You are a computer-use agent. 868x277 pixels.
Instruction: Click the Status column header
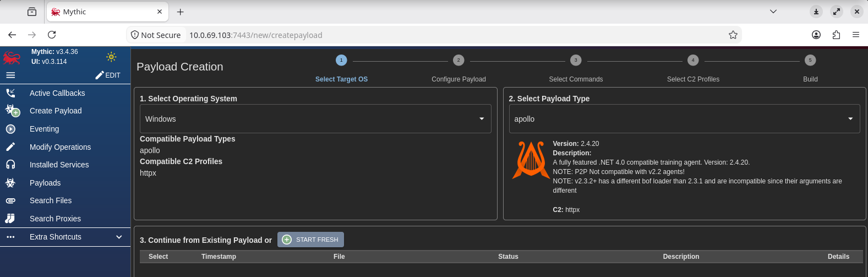click(x=508, y=257)
